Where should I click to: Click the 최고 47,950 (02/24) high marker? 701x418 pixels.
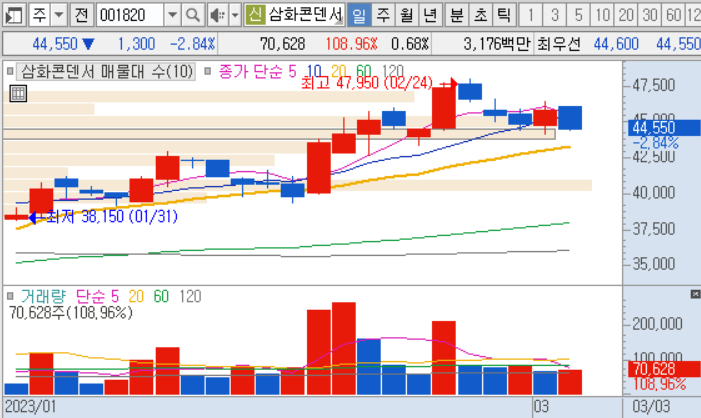coord(367,83)
